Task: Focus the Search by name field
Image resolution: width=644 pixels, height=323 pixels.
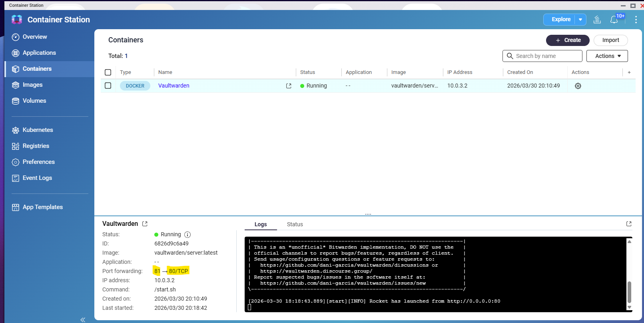Action: click(542, 56)
